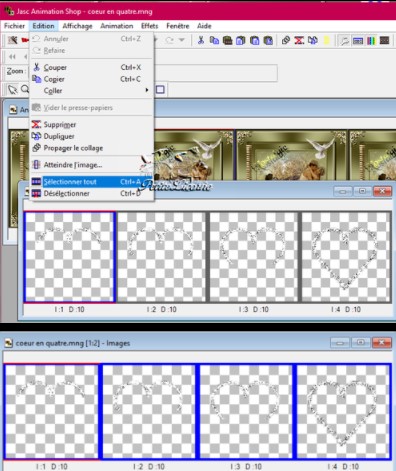The height and width of the screenshot is (471, 396).
Task: Open the Animation menu
Action: (x=117, y=26)
